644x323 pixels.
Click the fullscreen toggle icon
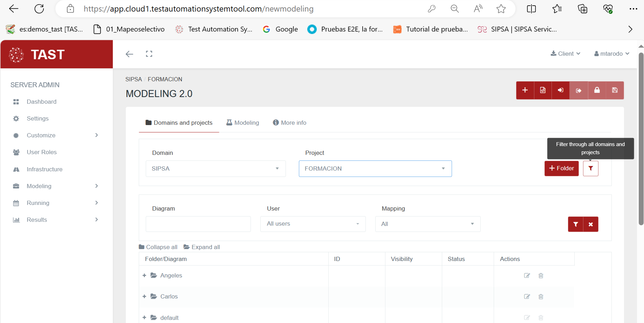pos(149,54)
